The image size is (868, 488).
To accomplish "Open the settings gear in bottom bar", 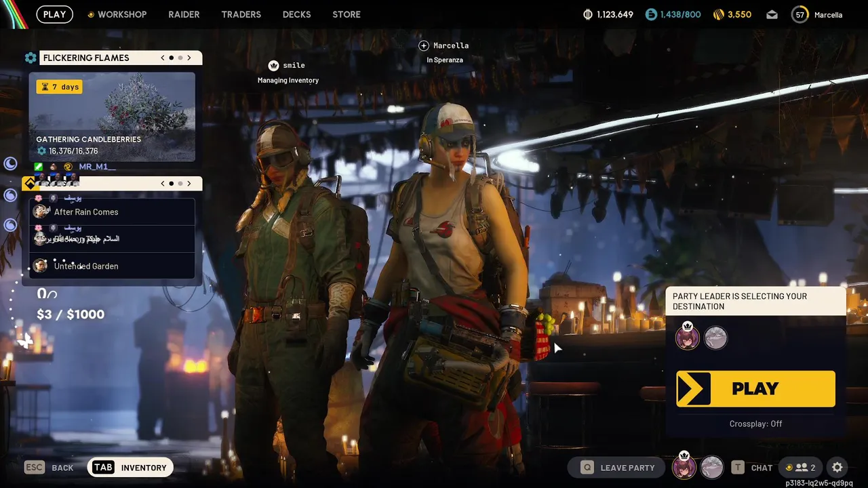I will pos(837,467).
